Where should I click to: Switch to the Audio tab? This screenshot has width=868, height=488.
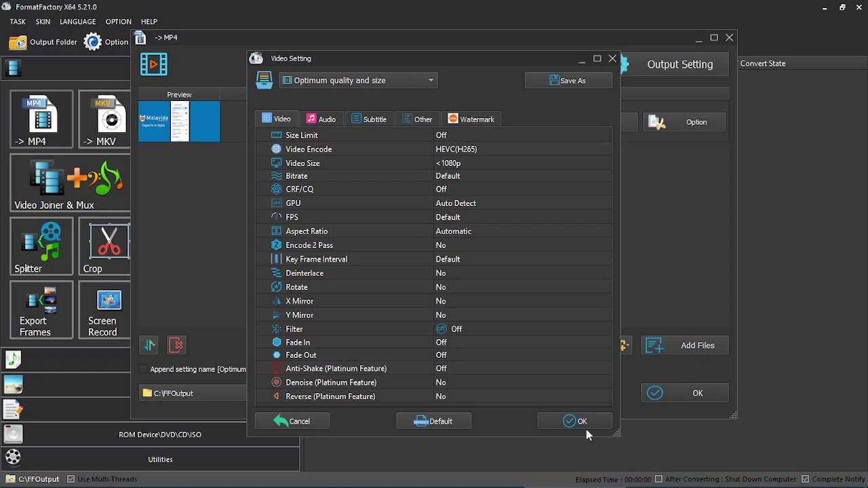[x=321, y=119]
